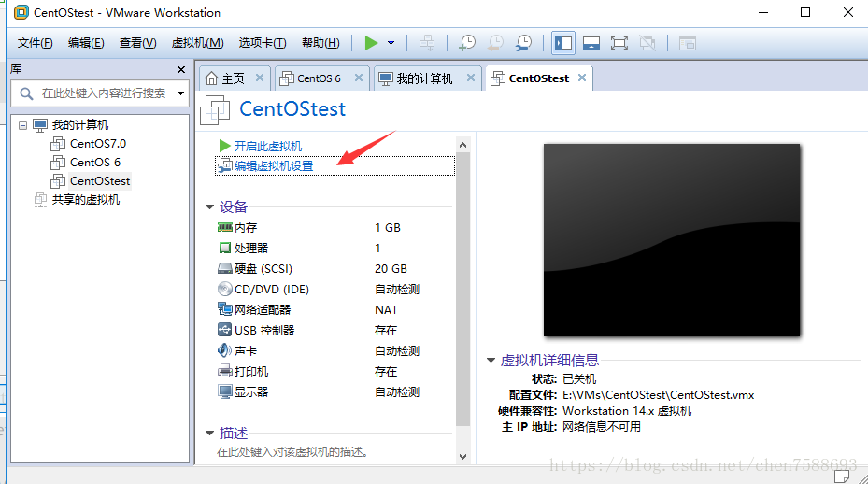Viewport: 868px width, 484px height.
Task: Collapse the 描述 section
Action: pyautogui.click(x=209, y=433)
